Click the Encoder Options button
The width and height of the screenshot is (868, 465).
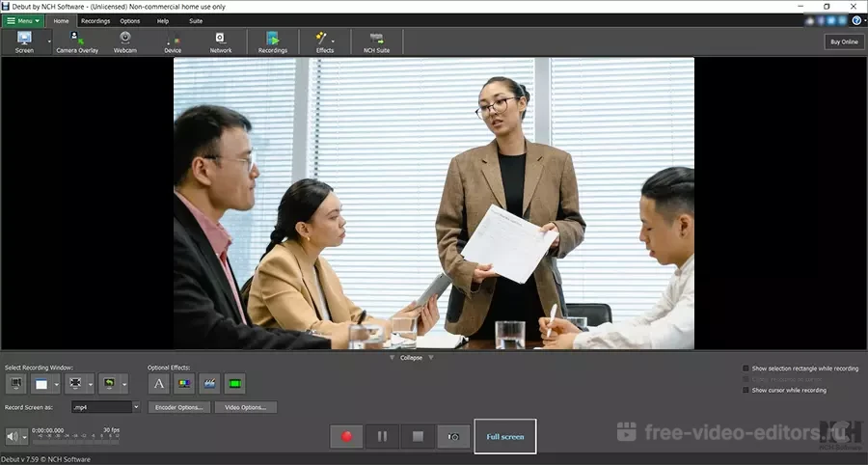point(178,407)
